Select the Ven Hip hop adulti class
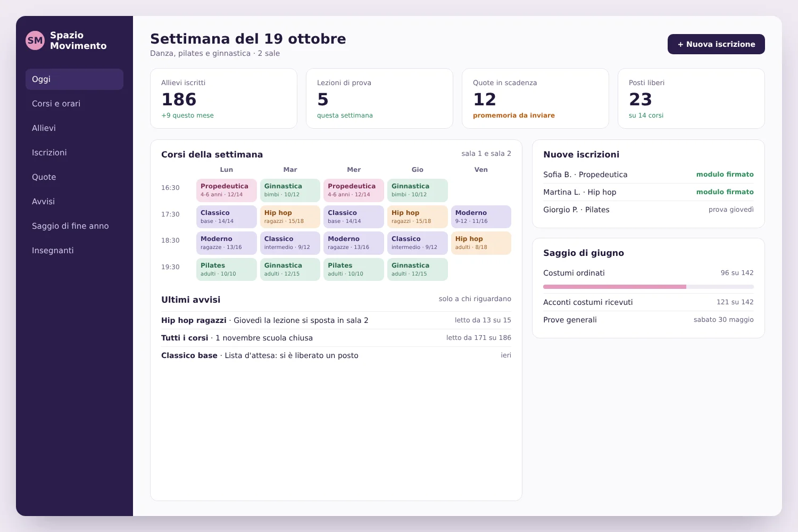The image size is (798, 532). click(x=481, y=243)
